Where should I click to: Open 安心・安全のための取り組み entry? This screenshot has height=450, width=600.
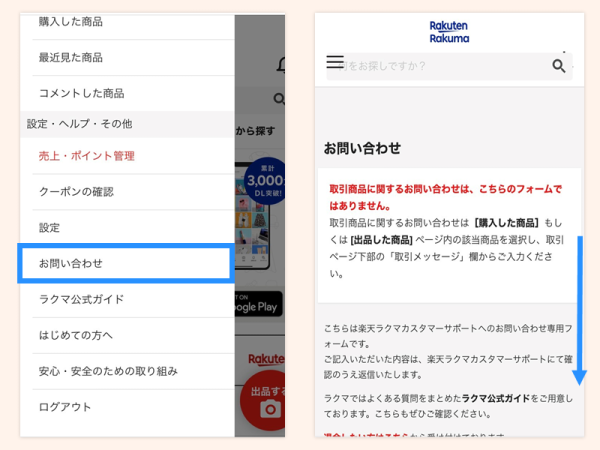pyautogui.click(x=127, y=371)
